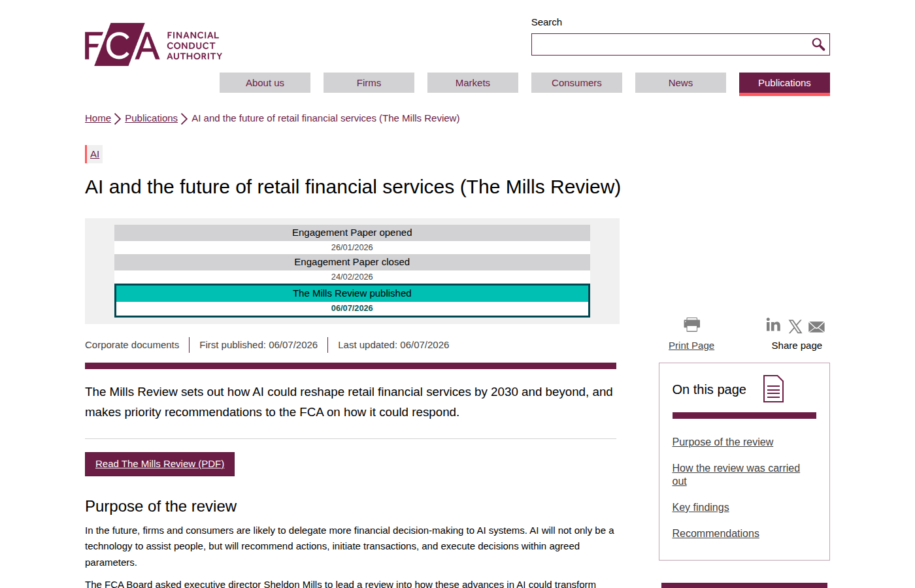Click the FCA logo
Viewport: 915px width, 588px height.
tap(154, 44)
